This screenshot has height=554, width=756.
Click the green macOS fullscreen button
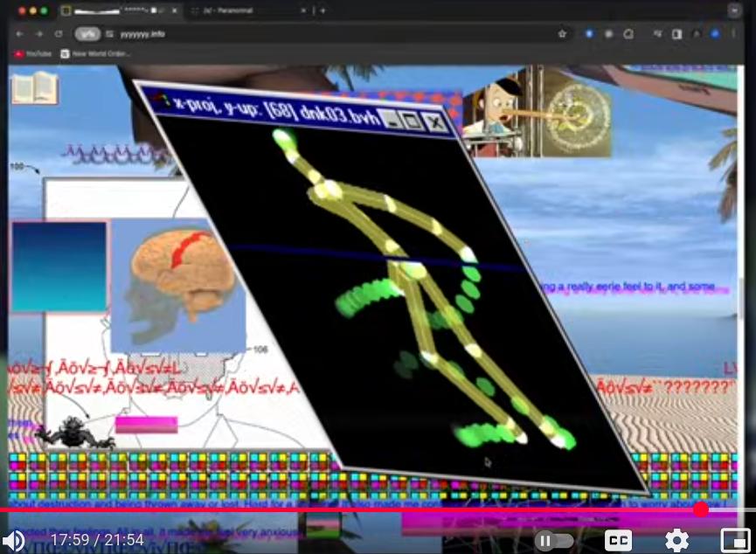[45, 10]
